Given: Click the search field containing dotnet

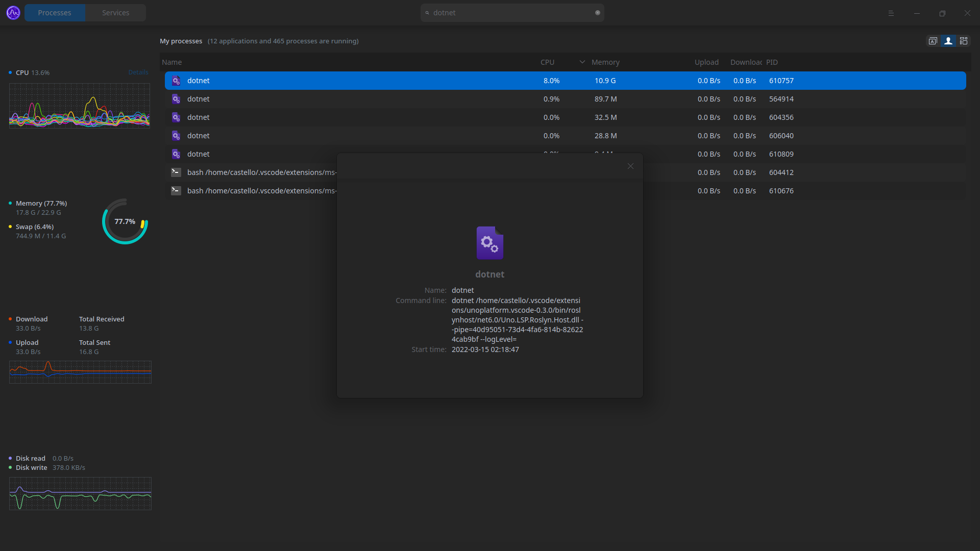Looking at the screenshot, I should coord(512,13).
